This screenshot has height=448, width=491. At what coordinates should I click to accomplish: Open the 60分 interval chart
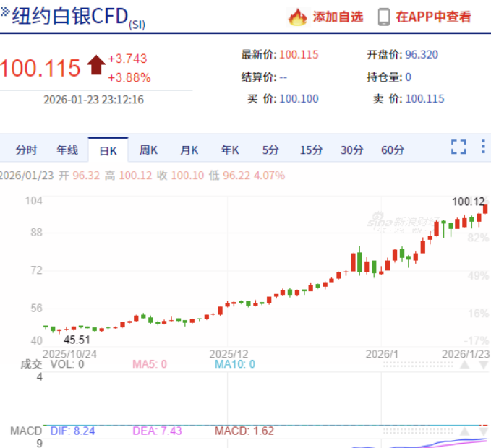392,150
